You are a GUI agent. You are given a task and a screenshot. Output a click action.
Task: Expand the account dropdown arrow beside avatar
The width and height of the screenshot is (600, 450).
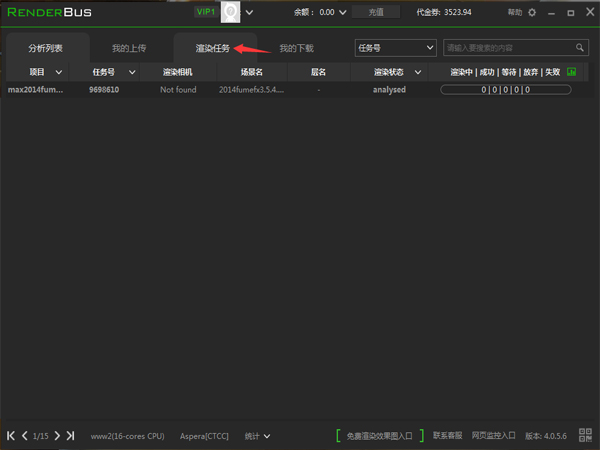point(249,13)
